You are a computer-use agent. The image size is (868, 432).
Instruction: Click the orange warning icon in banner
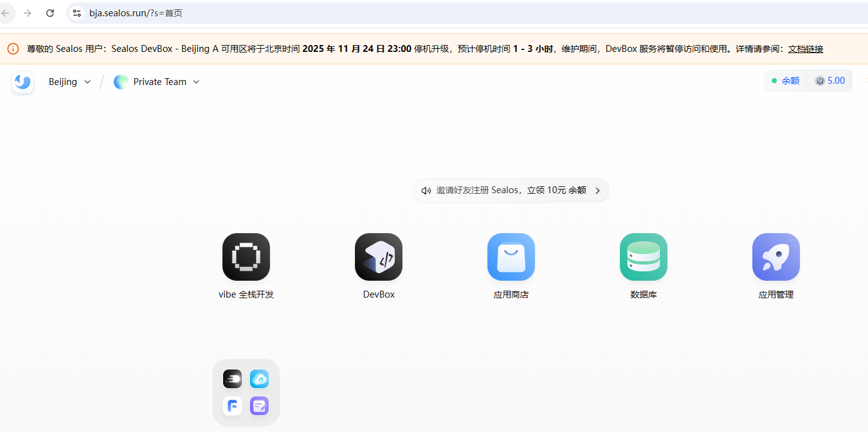[13, 49]
